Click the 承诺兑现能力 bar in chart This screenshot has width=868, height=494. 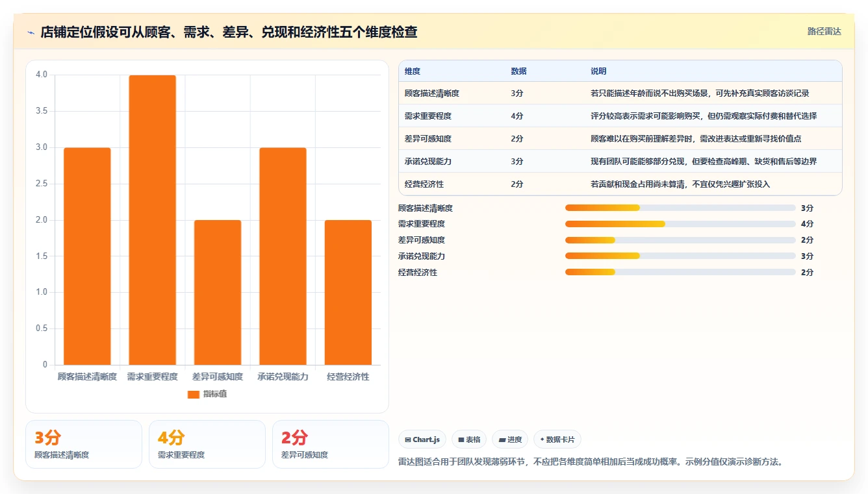tap(283, 256)
